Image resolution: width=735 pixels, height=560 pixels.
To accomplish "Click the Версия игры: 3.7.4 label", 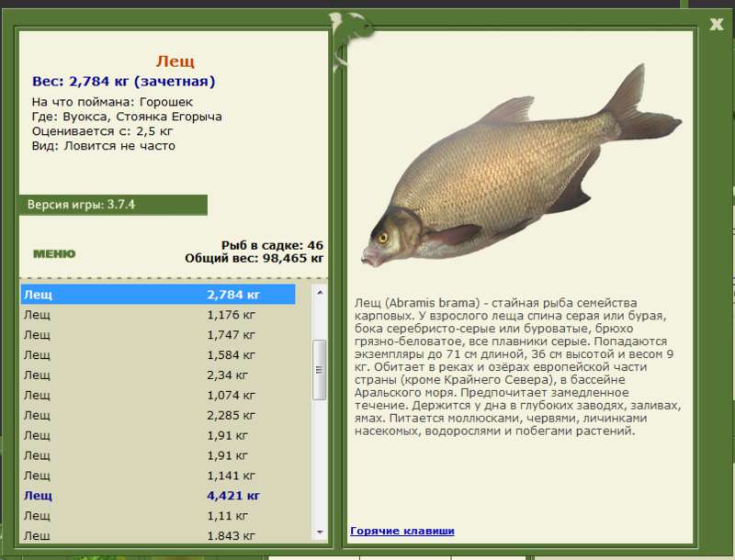I will (113, 205).
